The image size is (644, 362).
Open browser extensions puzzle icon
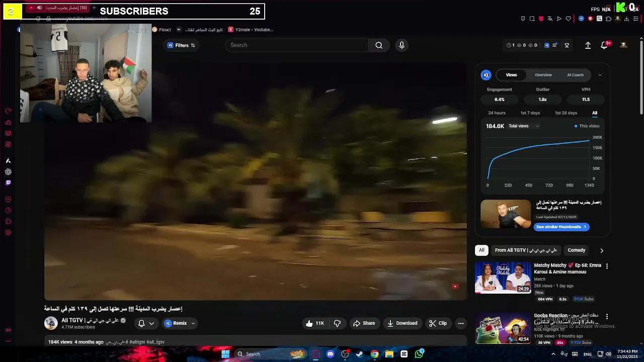pyautogui.click(x=608, y=19)
